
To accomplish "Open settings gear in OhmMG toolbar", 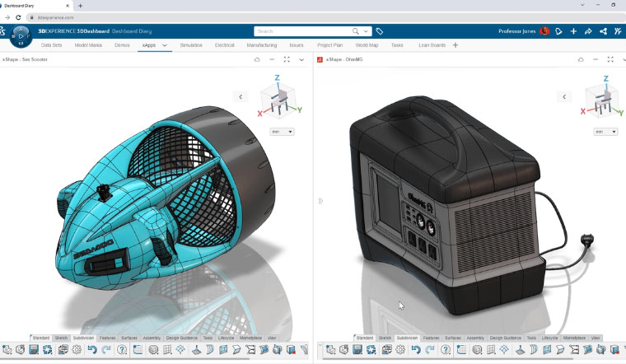I will (x=400, y=350).
